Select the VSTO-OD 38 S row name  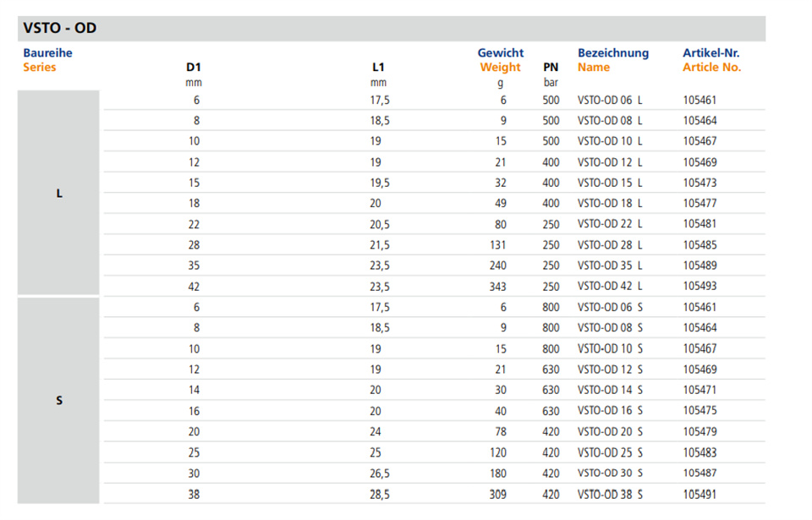pyautogui.click(x=610, y=494)
